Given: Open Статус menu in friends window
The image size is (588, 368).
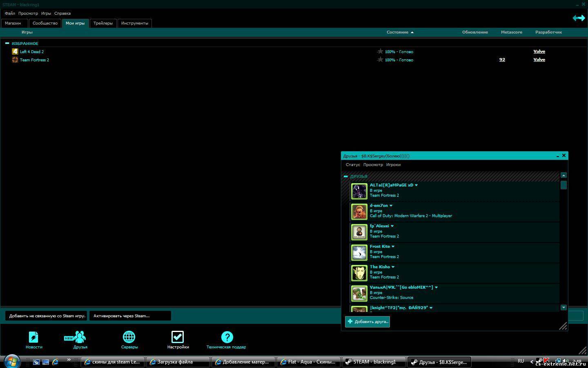Looking at the screenshot, I should [353, 165].
